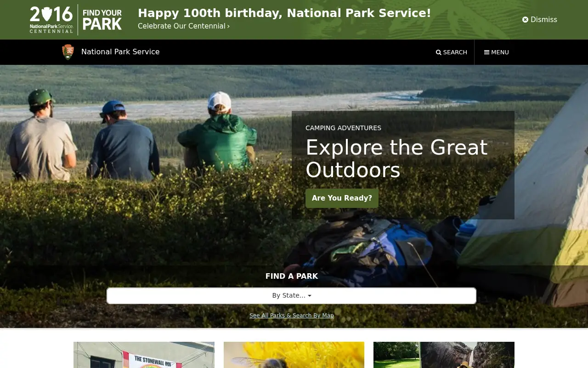Image resolution: width=588 pixels, height=368 pixels.
Task: Click the Happy 100th birthday headline
Action: pyautogui.click(x=284, y=13)
